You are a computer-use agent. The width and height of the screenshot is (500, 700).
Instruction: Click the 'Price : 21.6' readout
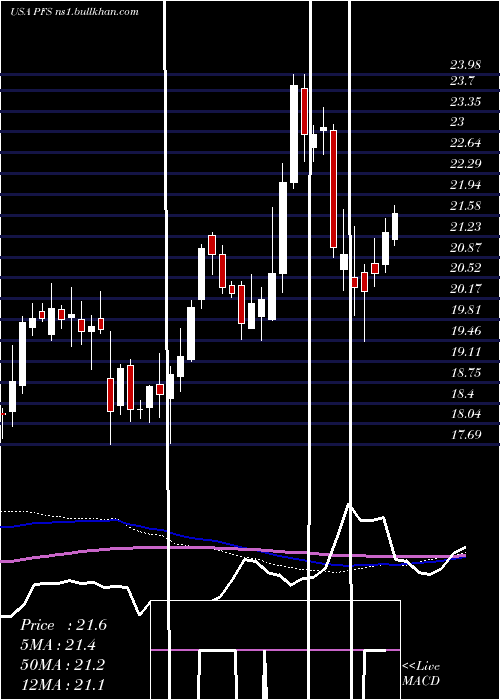point(63,625)
